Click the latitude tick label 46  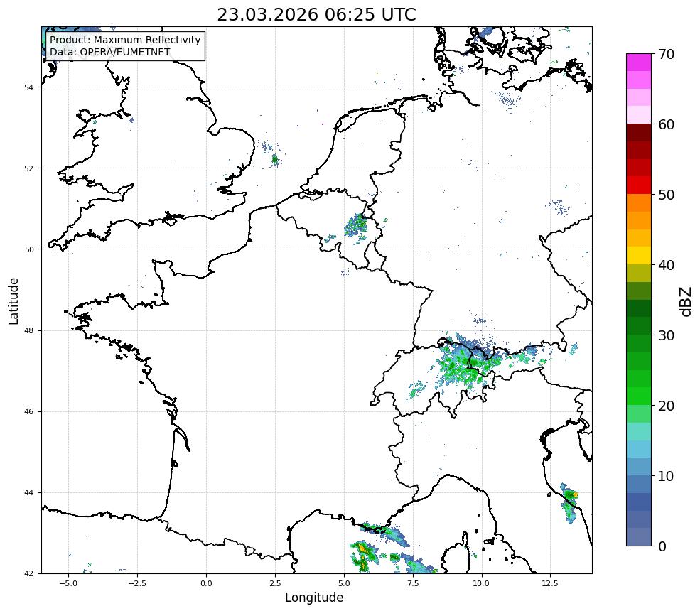coord(28,412)
